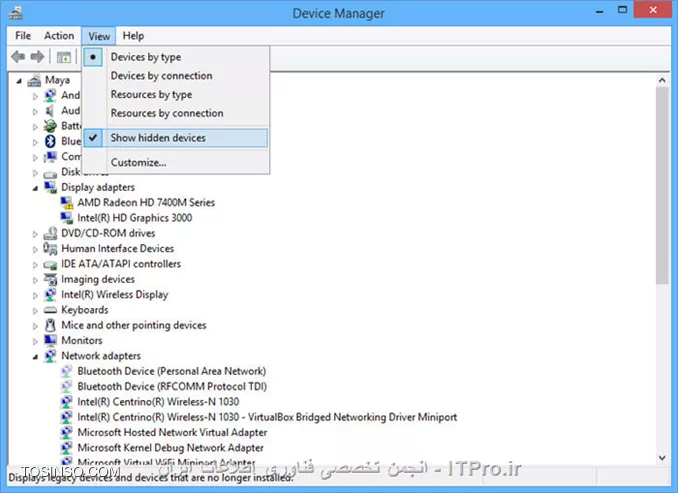Click the Network adapters category icon
Image resolution: width=678 pixels, height=493 pixels.
coord(50,356)
